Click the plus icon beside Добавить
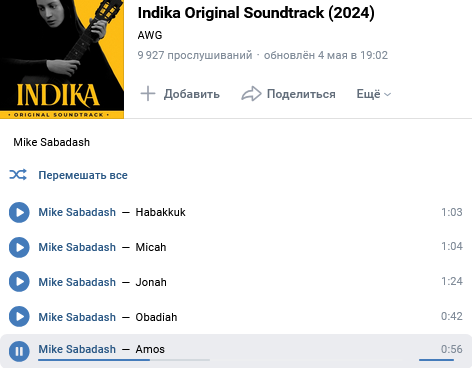The height and width of the screenshot is (368, 472). [x=148, y=94]
